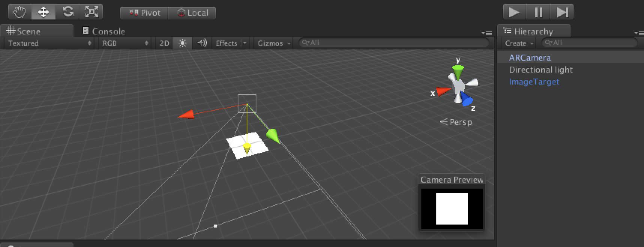Click the camera frustum white handle dot
The height and width of the screenshot is (247, 644).
point(215,226)
